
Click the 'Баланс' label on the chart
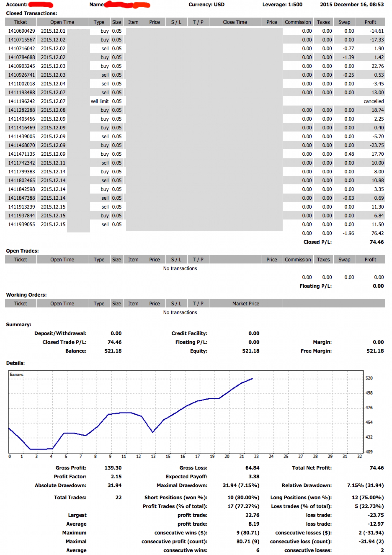[x=17, y=375]
